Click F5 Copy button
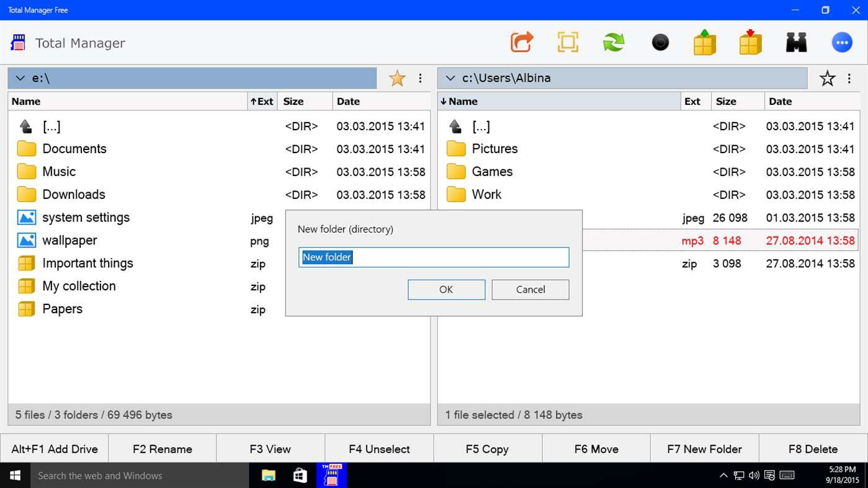The image size is (868, 488). [x=488, y=449]
